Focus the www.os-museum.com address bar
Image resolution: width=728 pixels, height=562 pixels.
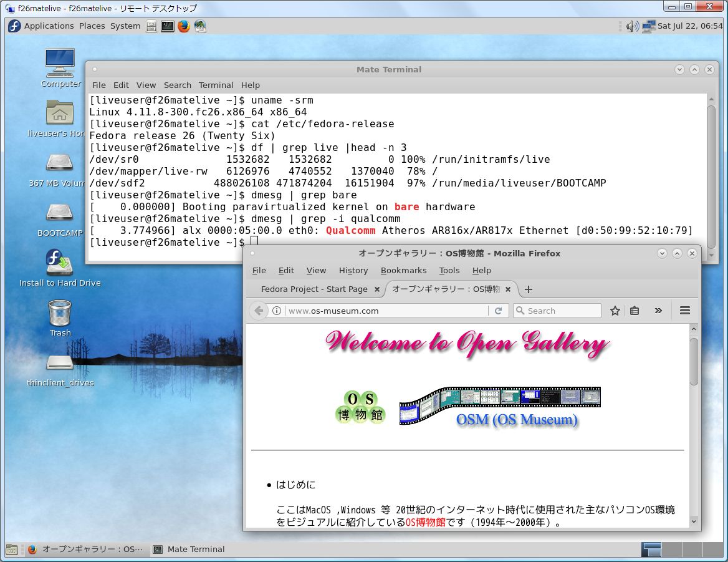click(x=386, y=311)
